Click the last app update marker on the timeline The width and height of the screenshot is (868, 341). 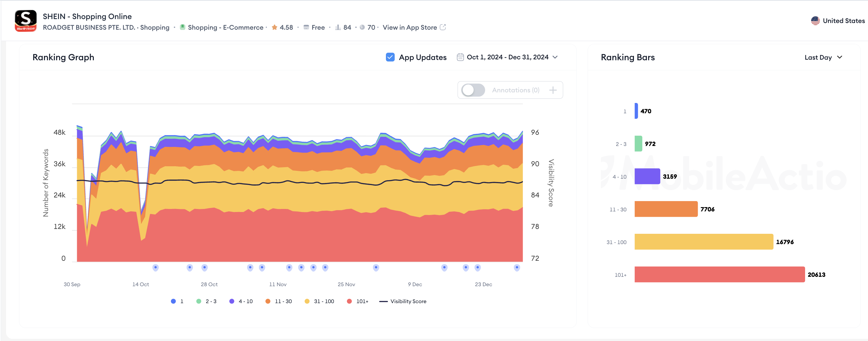(x=517, y=267)
